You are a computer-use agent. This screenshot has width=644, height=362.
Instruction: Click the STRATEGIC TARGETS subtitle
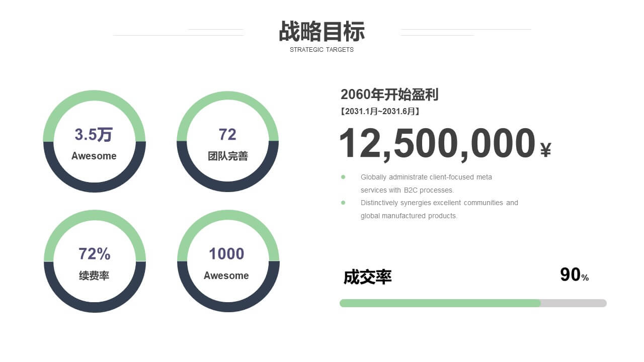(x=321, y=50)
